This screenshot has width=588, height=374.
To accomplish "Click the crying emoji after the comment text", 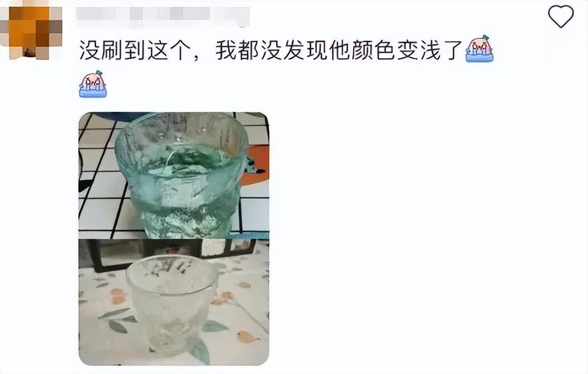I will click(479, 49).
